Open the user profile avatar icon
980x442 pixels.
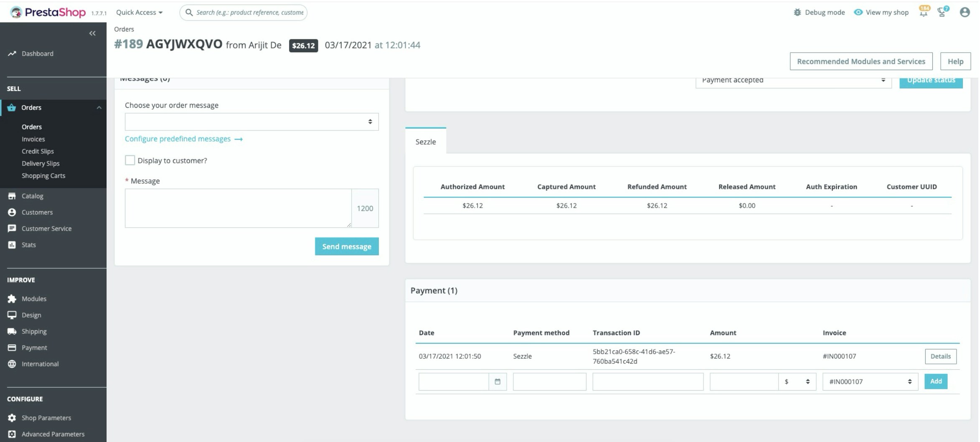pos(965,13)
